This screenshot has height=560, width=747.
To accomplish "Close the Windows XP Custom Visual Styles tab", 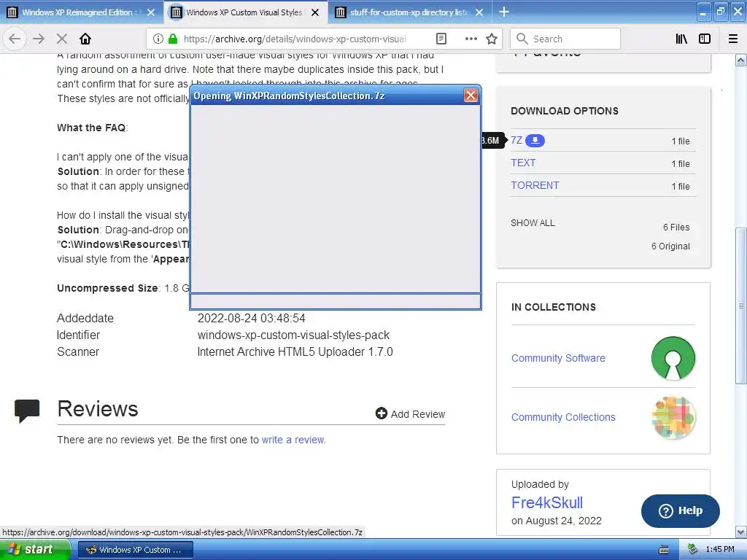I will (315, 12).
